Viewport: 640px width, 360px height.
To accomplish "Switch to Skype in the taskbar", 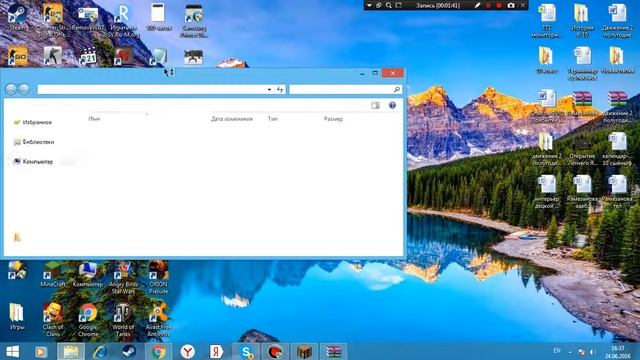I will (x=246, y=351).
